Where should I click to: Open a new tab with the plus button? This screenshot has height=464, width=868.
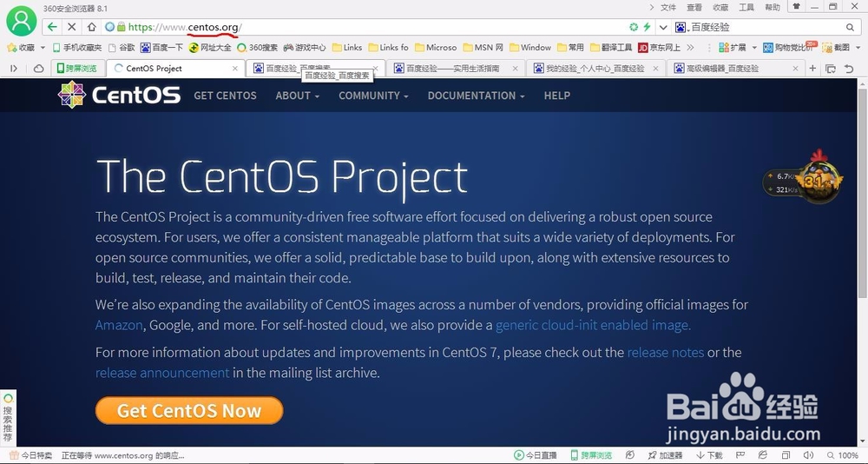click(x=812, y=68)
